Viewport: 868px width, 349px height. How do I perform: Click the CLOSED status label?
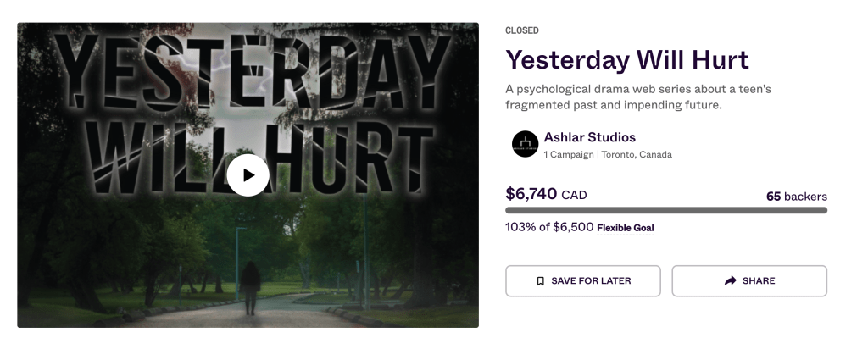click(x=521, y=30)
